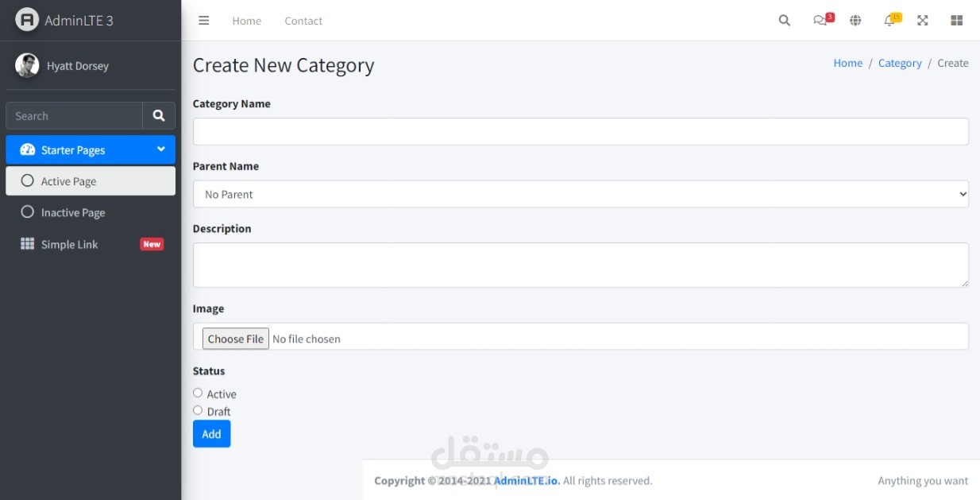The height and width of the screenshot is (500, 980).
Task: Open the notifications bell icon
Action: click(889, 21)
